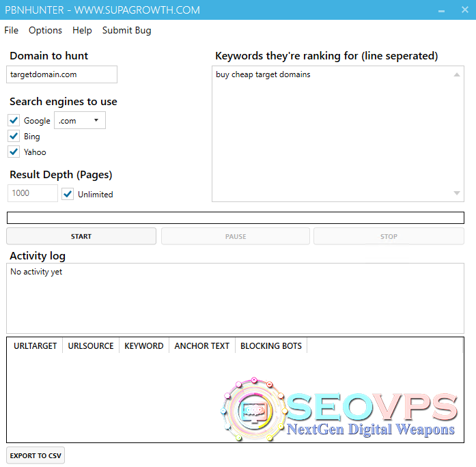This screenshot has width=476, height=467.
Task: Click the keywords scrollbar up arrow
Action: (x=457, y=74)
